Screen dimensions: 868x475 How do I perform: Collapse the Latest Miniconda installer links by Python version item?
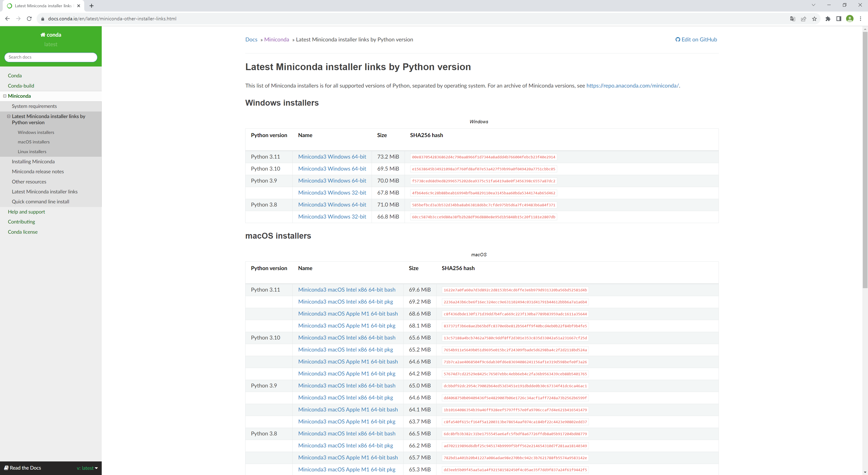point(9,116)
